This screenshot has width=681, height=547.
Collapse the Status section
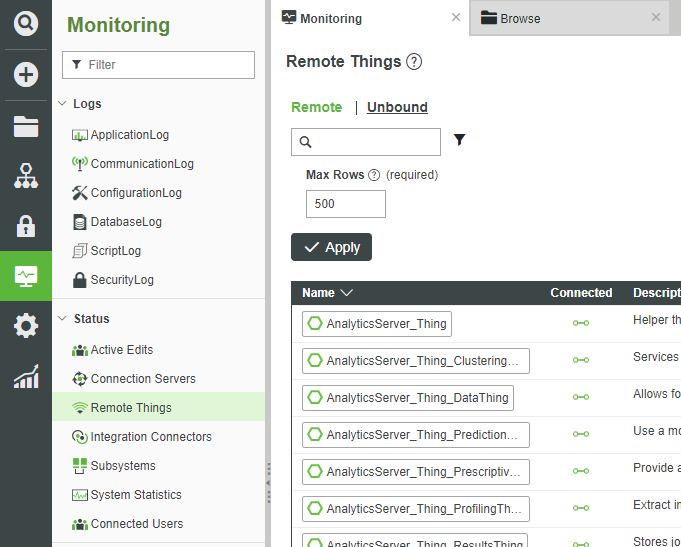62,319
